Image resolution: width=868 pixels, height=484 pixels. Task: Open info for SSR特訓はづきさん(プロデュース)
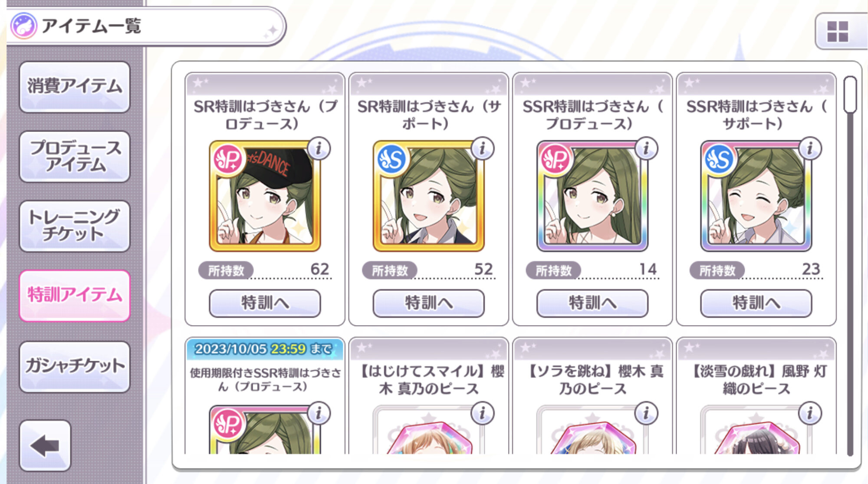[646, 148]
